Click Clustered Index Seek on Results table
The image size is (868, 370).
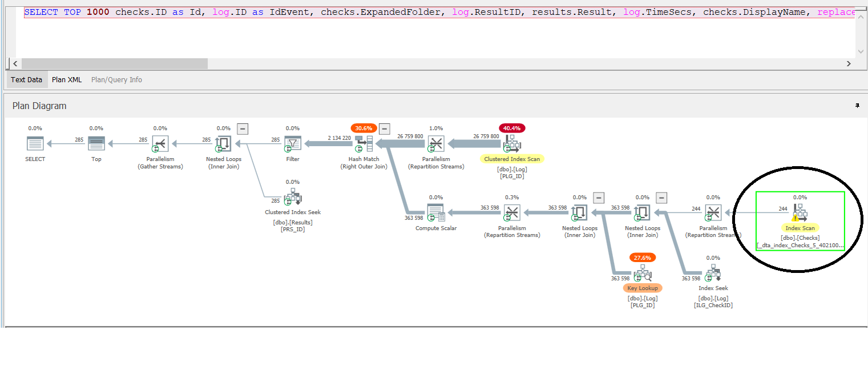pyautogui.click(x=293, y=198)
